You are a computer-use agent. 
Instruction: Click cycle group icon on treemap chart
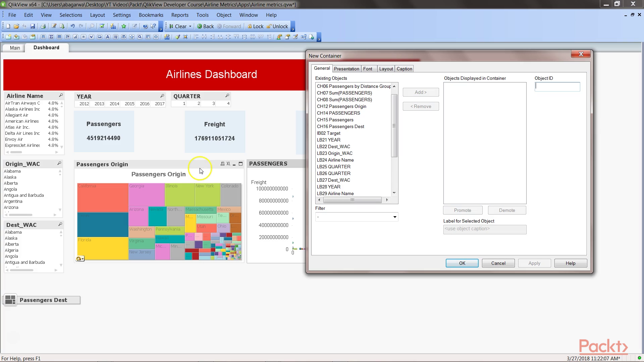(x=80, y=258)
